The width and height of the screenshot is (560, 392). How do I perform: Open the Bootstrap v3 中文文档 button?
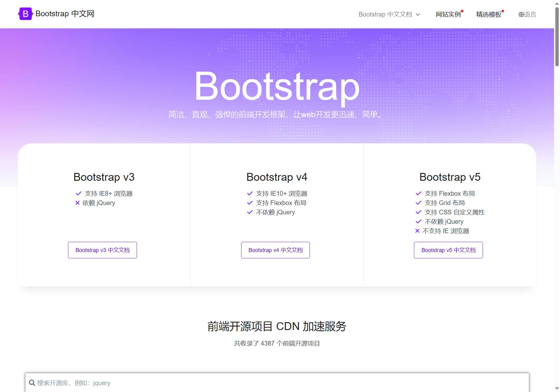point(102,250)
